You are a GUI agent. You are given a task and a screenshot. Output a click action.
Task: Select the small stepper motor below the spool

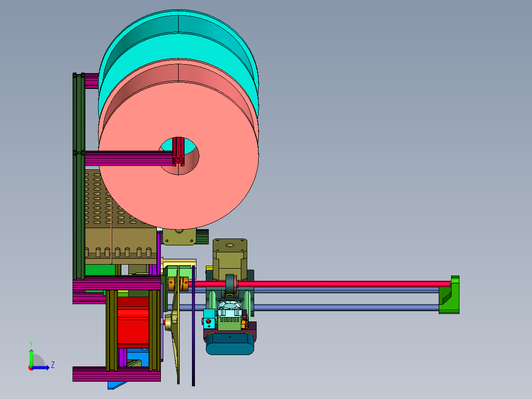(x=179, y=237)
